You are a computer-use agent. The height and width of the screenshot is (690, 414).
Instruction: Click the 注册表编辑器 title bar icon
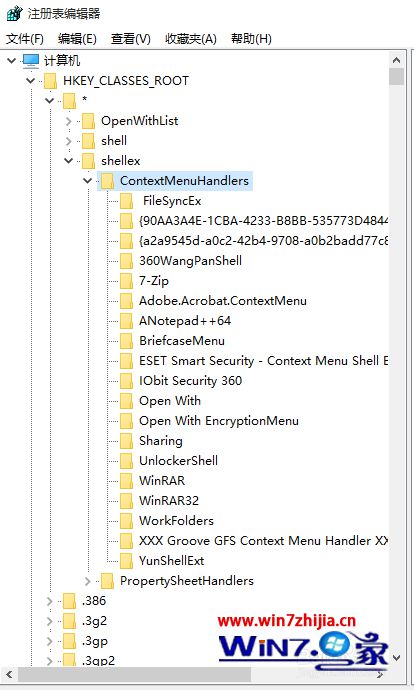[x=15, y=13]
